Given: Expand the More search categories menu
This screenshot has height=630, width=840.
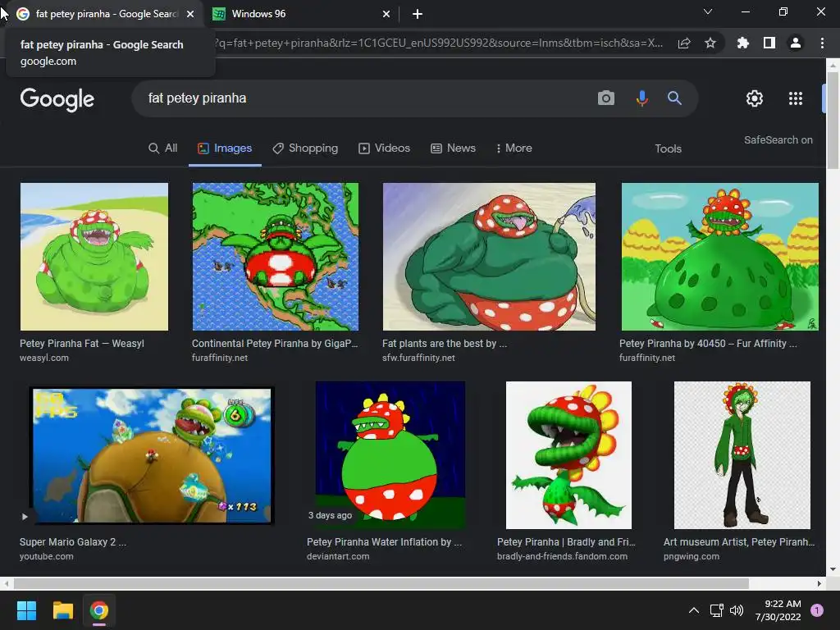Looking at the screenshot, I should (x=514, y=148).
